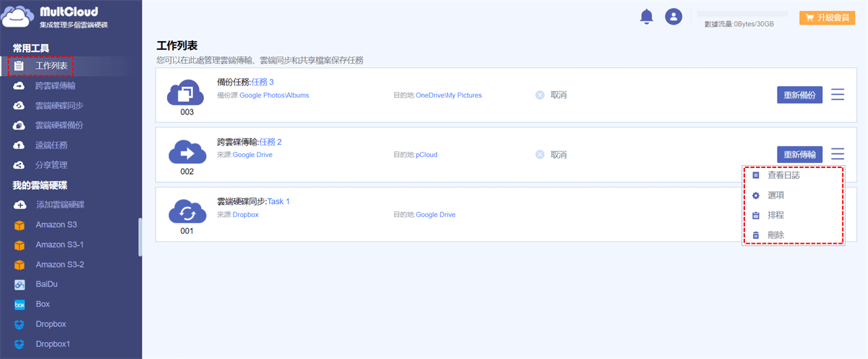Collapse the hamburger menu for 任務 2
The width and height of the screenshot is (868, 359).
tap(838, 154)
